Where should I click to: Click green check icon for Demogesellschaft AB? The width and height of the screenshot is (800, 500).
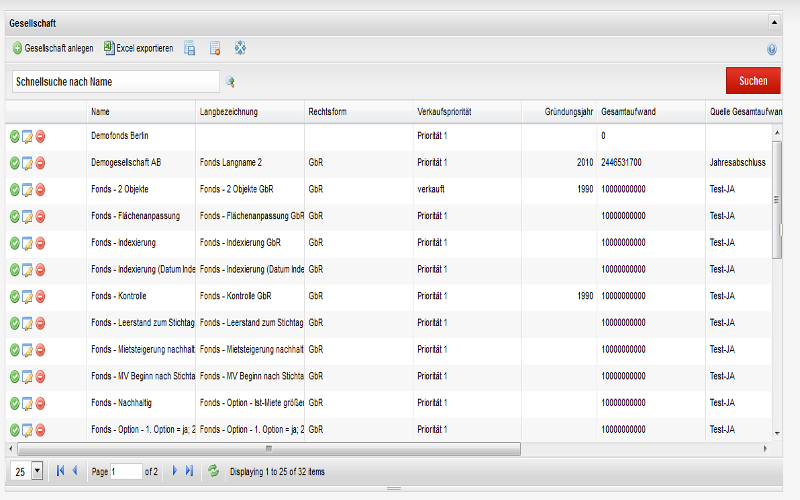point(15,163)
